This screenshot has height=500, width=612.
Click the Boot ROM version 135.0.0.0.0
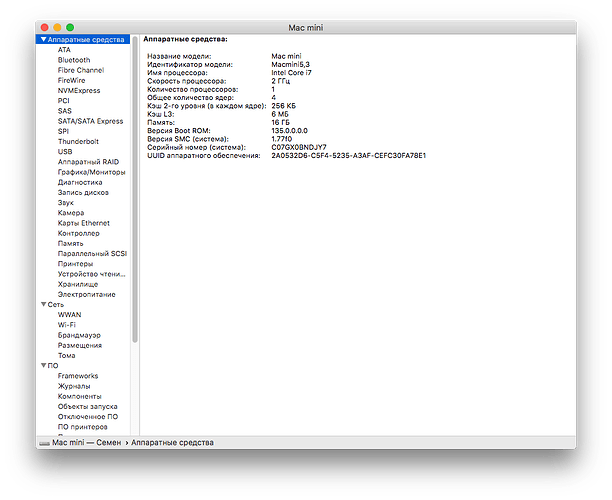289,130
